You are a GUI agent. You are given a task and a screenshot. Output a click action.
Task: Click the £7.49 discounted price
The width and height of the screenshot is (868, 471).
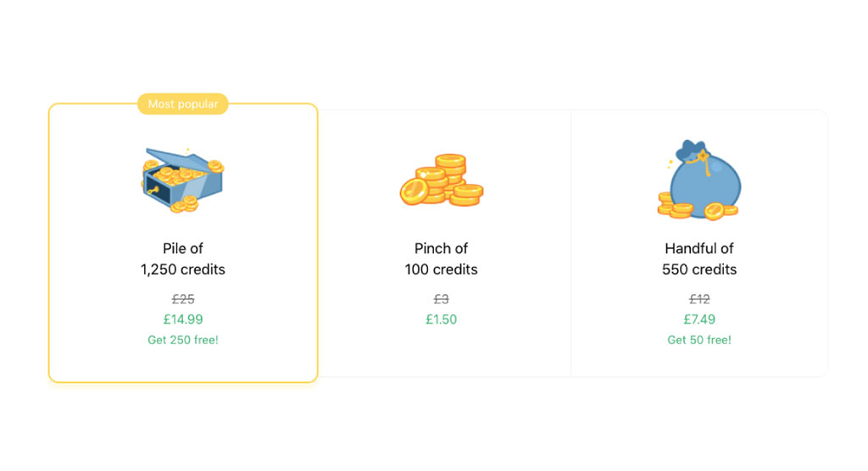(699, 319)
